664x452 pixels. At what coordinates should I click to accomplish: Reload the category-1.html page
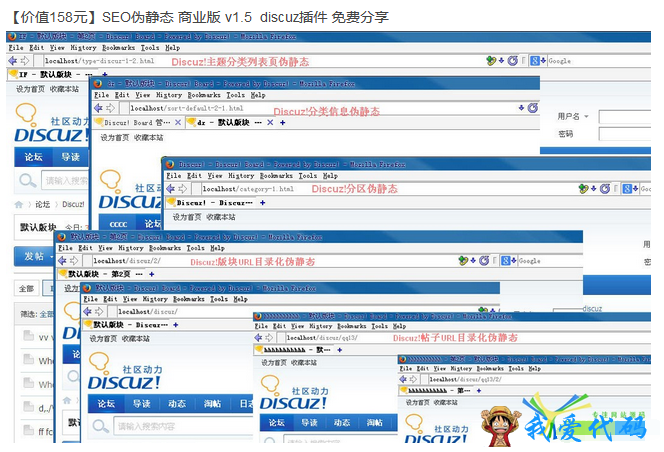pos(605,189)
